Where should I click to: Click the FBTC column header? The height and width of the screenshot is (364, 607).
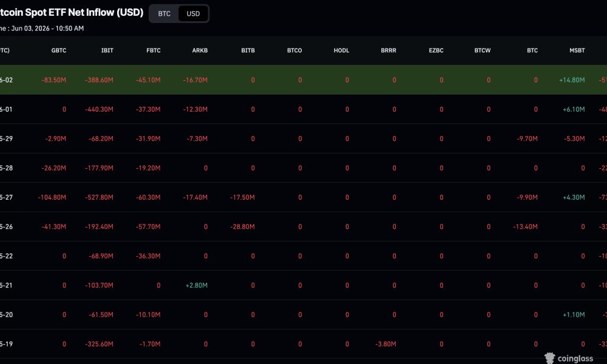(154, 50)
